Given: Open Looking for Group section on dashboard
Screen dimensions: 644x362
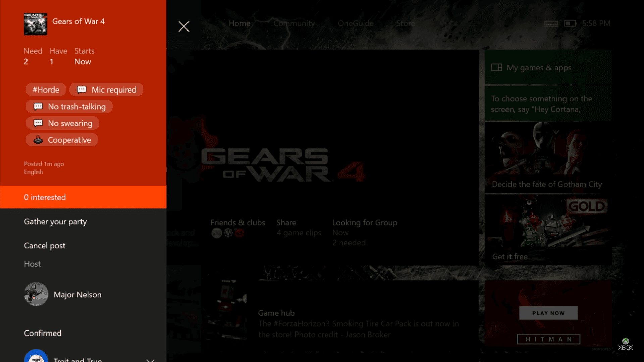Looking at the screenshot, I should [365, 233].
